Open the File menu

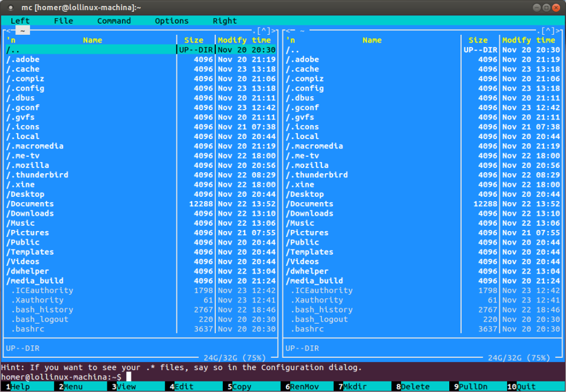[x=64, y=21]
